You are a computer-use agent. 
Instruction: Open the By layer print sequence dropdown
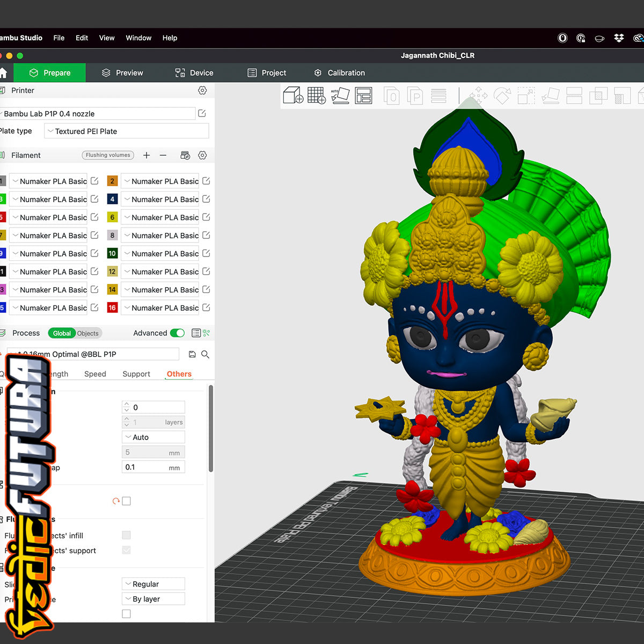pyautogui.click(x=153, y=599)
